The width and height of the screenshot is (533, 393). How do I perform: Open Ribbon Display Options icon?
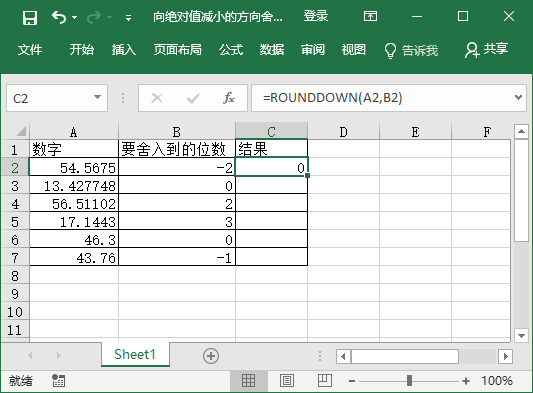[x=370, y=16]
